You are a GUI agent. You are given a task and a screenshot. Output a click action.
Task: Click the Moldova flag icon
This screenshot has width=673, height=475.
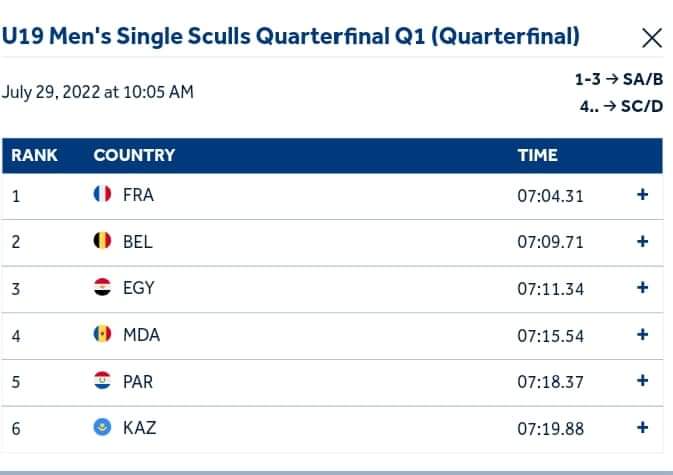tap(102, 334)
